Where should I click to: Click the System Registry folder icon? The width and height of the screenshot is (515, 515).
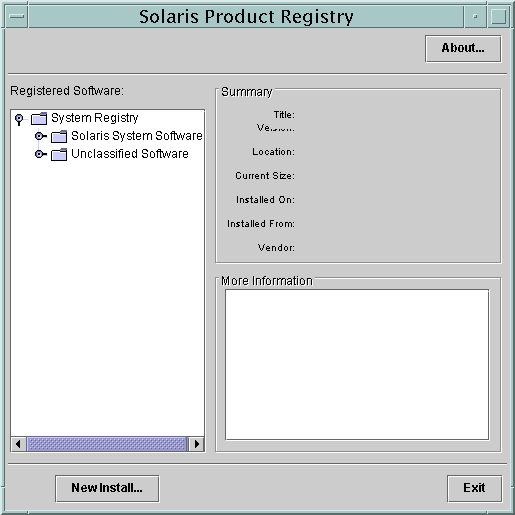pos(39,118)
